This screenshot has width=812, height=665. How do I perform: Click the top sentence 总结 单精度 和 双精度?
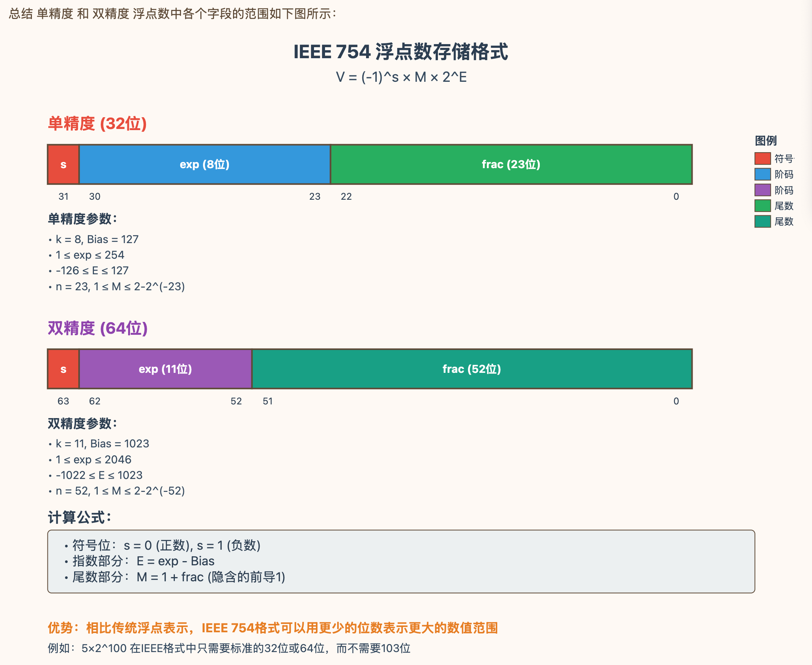pos(173,14)
